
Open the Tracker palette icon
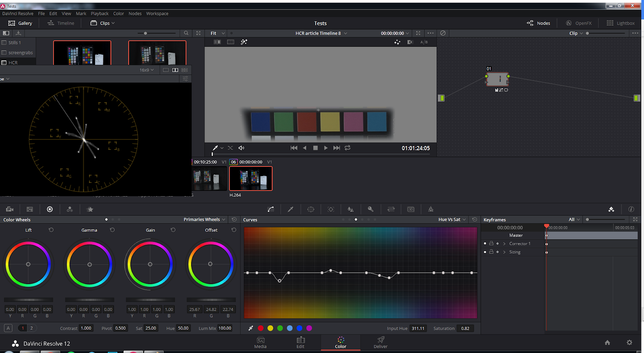coord(331,209)
